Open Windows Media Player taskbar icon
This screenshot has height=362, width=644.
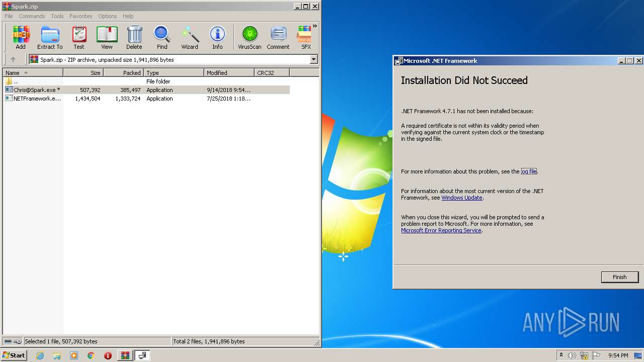[x=74, y=355]
